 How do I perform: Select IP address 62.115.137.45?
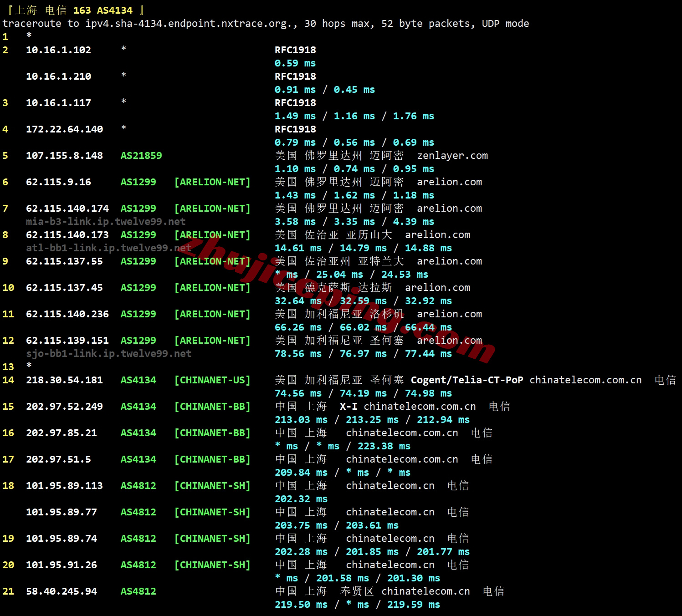[x=64, y=288]
